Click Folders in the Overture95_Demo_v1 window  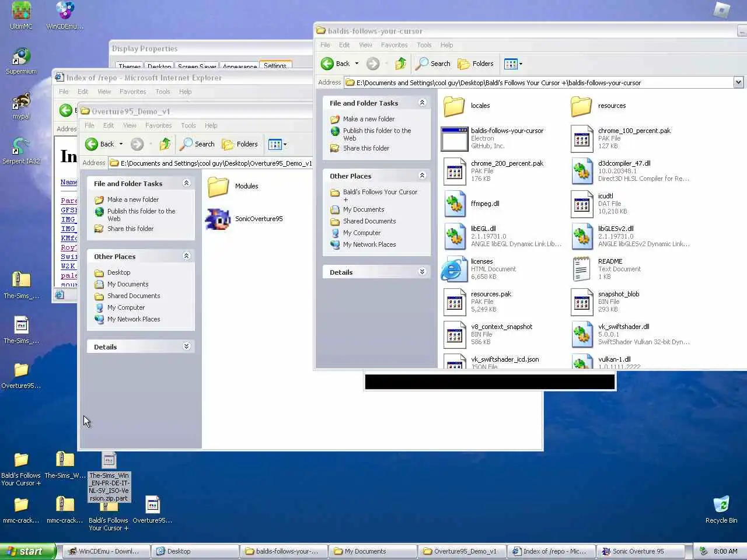tap(240, 144)
